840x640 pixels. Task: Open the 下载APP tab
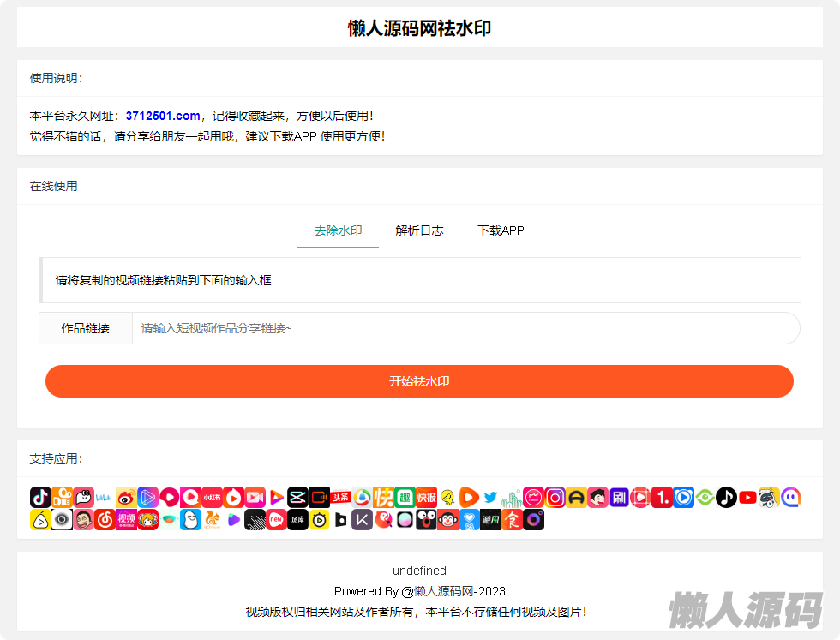click(x=501, y=230)
